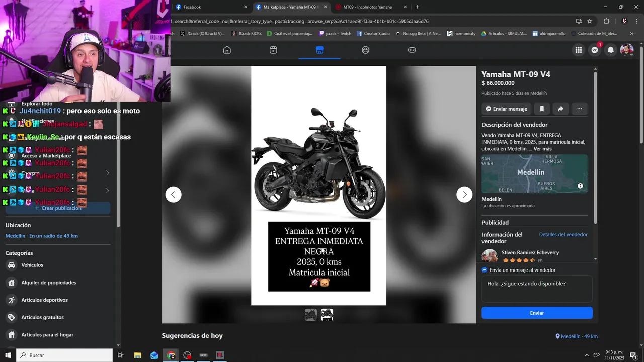Open the Medellín map preview

click(x=534, y=173)
